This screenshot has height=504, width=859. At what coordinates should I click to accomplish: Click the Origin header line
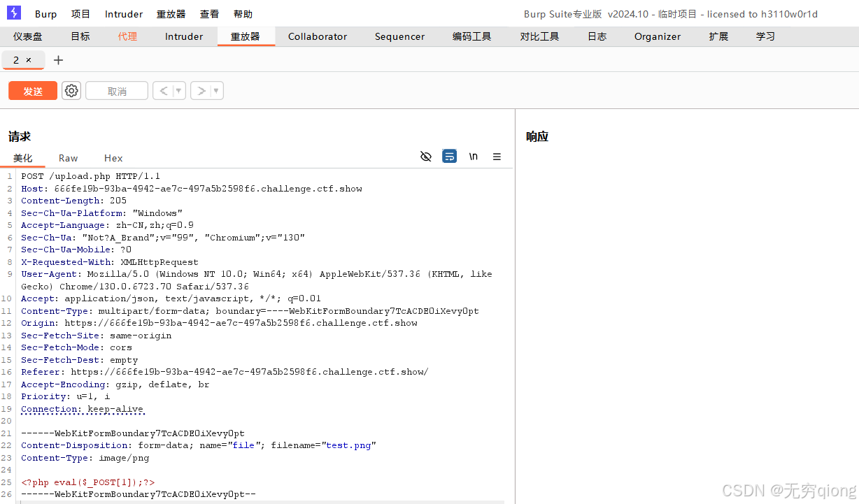point(219,323)
